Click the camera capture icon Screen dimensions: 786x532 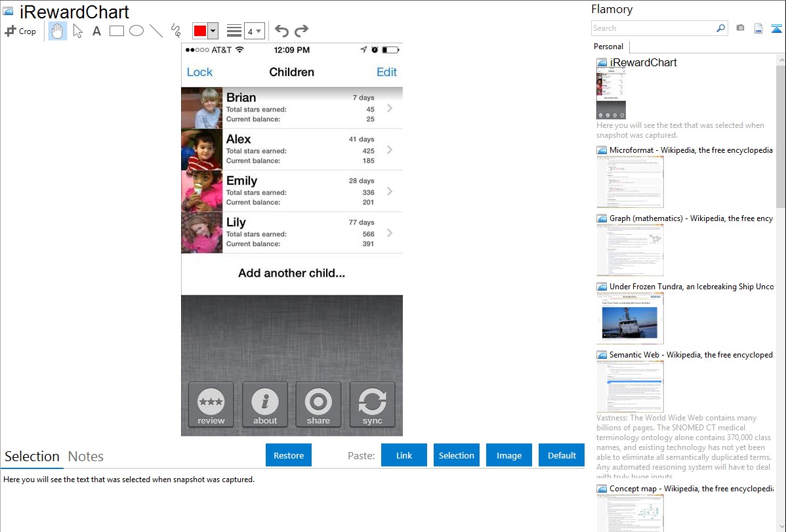click(740, 28)
